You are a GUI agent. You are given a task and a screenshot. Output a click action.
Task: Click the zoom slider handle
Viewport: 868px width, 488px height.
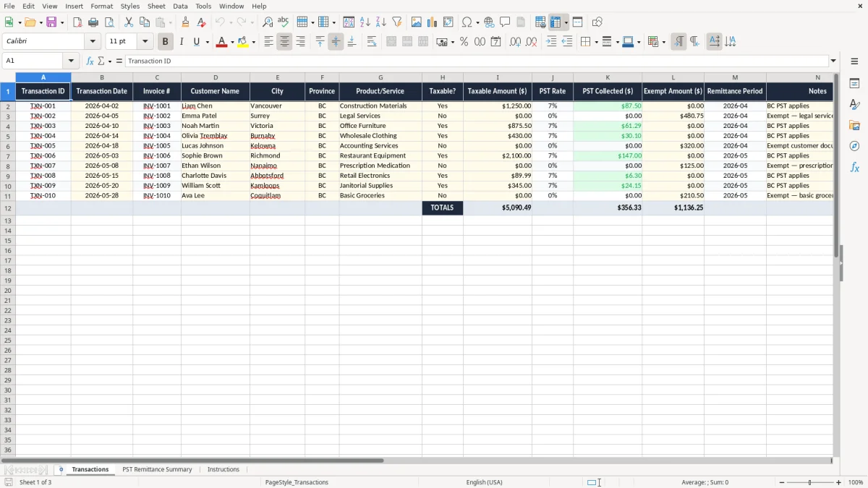[x=809, y=482]
